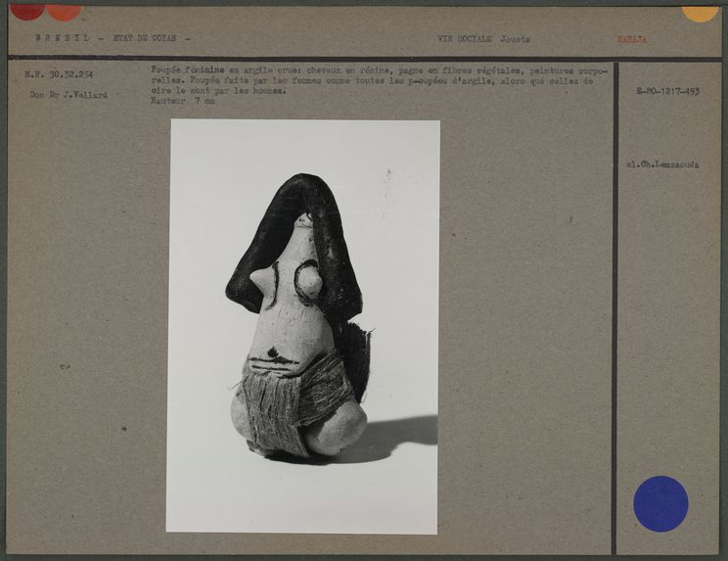Viewport: 728px width, 561px height.
Task: Select reference code E-80-1217-493
Action: click(666, 91)
